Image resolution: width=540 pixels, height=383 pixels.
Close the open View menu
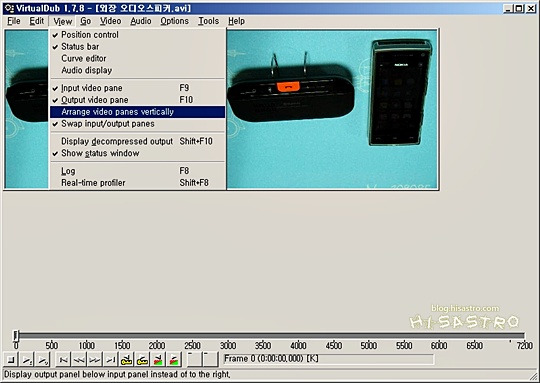click(62, 21)
